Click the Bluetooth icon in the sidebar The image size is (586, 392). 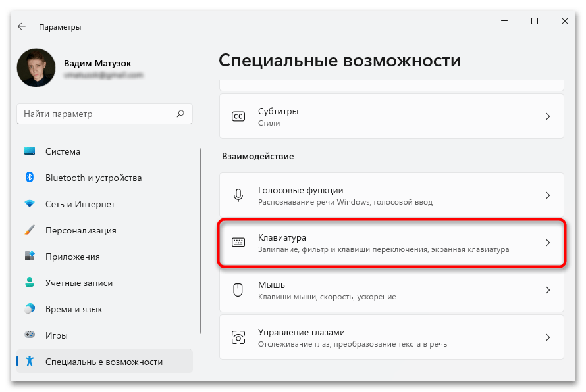coord(30,178)
